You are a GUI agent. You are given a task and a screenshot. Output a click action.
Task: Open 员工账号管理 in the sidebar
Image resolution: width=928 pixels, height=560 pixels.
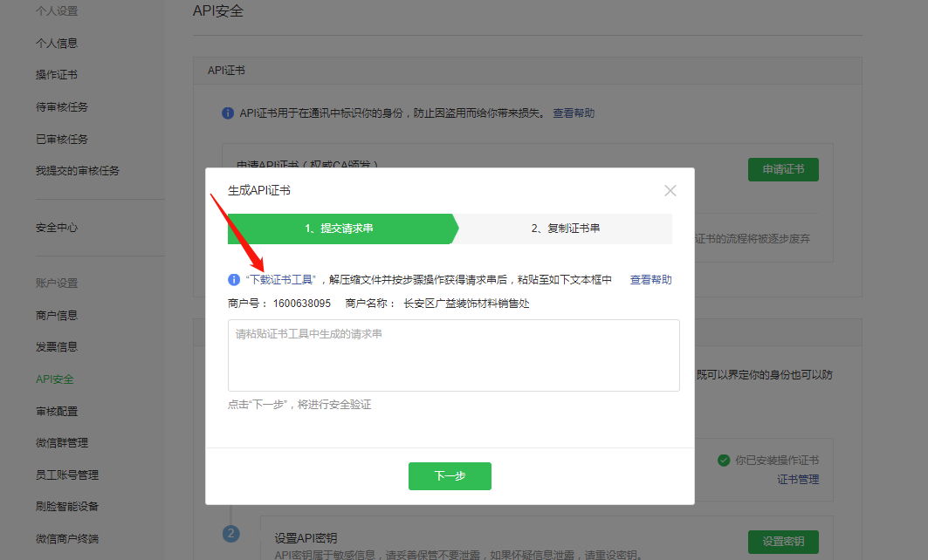(x=67, y=475)
